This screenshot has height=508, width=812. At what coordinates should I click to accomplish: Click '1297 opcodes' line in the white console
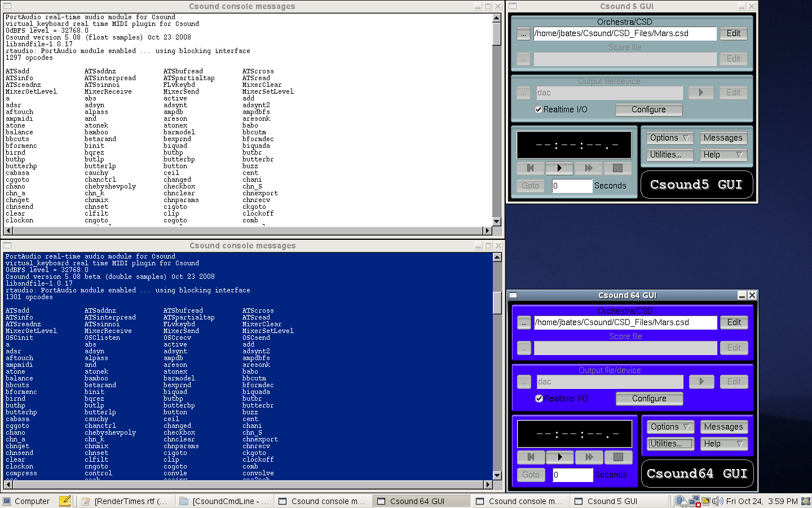pos(29,58)
